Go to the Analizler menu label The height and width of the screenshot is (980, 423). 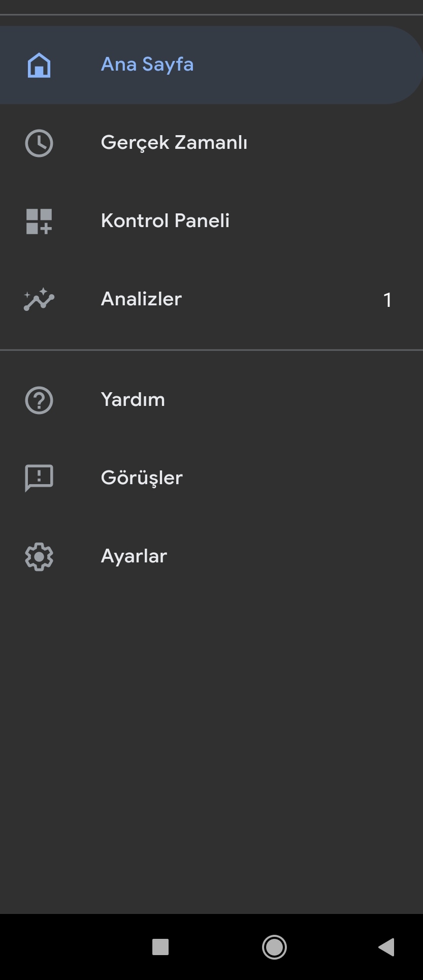click(141, 299)
